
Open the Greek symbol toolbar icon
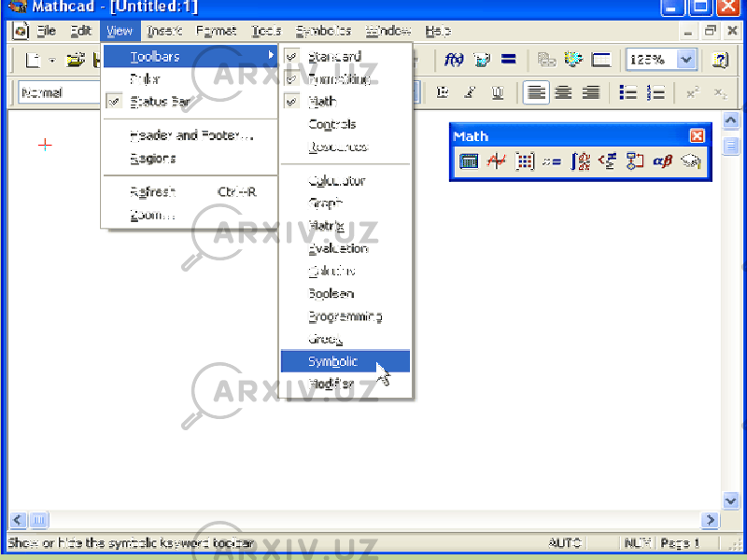click(663, 161)
